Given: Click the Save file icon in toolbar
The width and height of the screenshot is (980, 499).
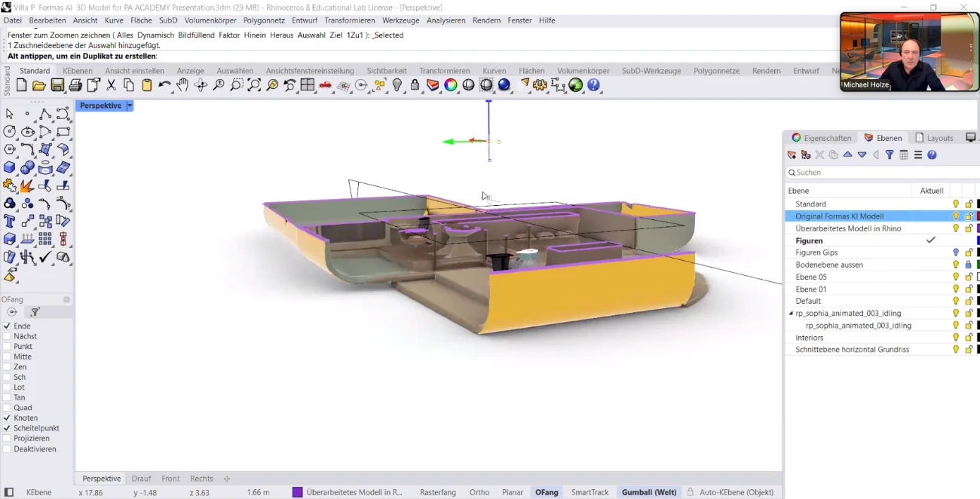Looking at the screenshot, I should tap(57, 86).
